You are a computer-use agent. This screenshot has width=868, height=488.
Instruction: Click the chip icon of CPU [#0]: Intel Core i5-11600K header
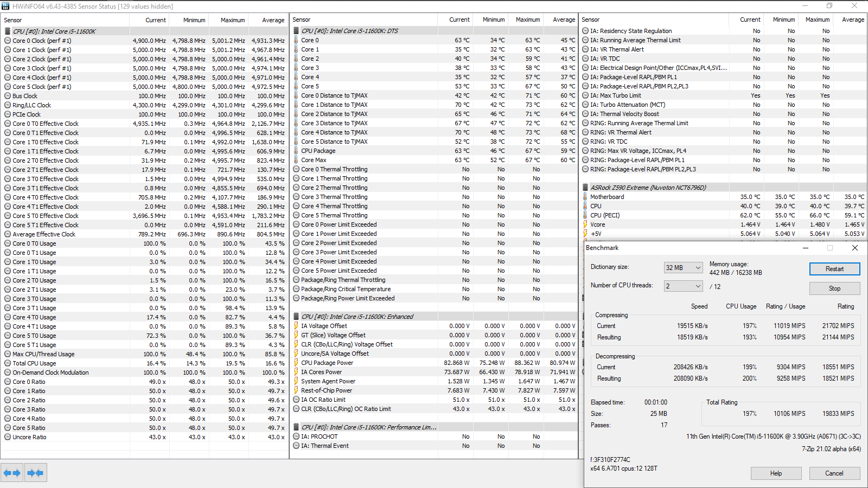[8, 31]
